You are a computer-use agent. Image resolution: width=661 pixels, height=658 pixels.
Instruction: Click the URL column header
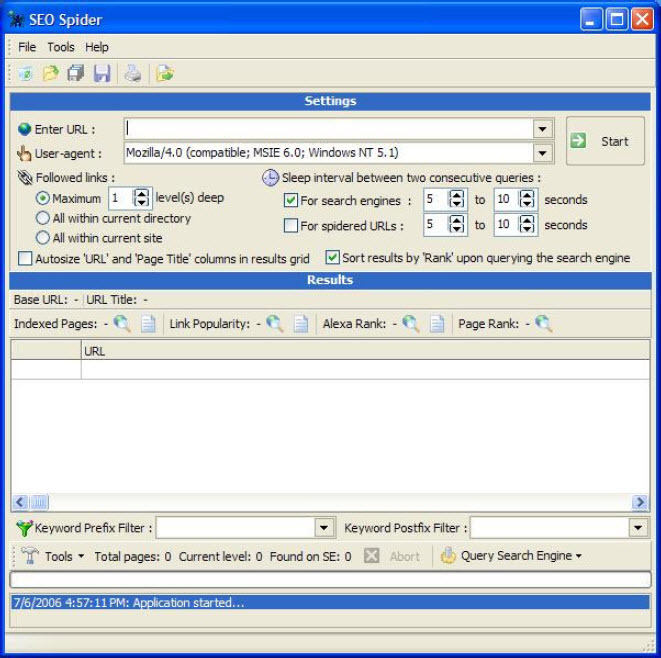click(365, 351)
